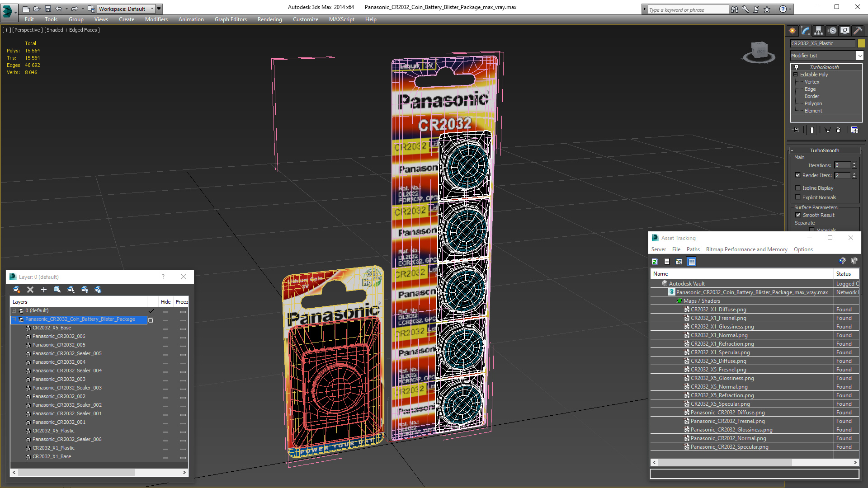Open the Modifiers menu
The width and height of the screenshot is (868, 488).
156,19
